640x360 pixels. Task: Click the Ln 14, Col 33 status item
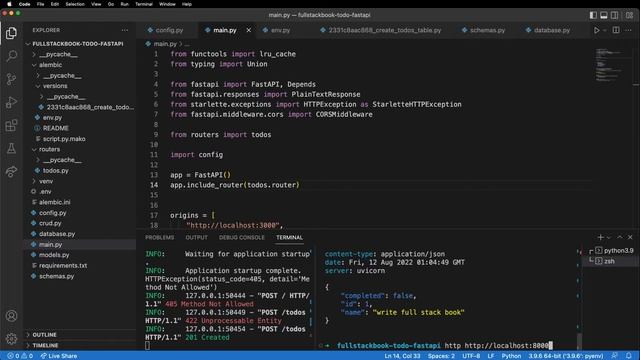(402, 356)
